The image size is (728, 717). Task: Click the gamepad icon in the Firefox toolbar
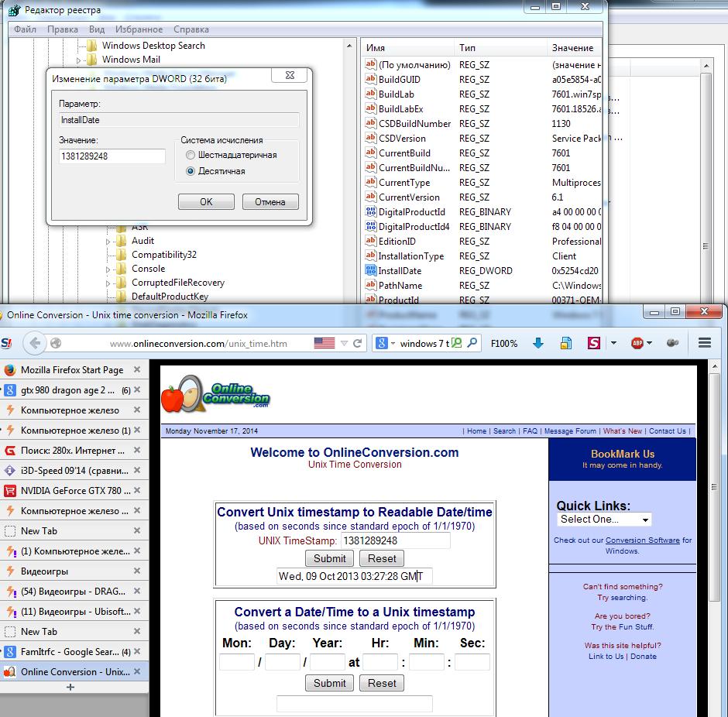tap(672, 343)
